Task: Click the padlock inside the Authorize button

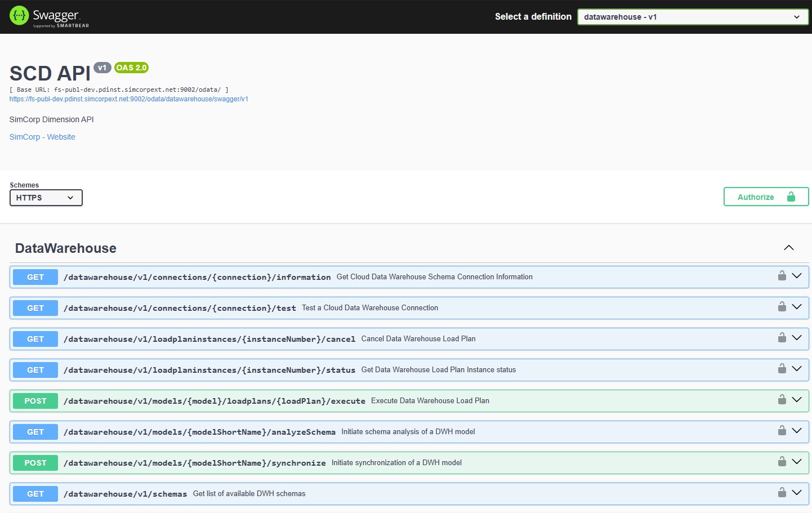Action: coord(792,197)
